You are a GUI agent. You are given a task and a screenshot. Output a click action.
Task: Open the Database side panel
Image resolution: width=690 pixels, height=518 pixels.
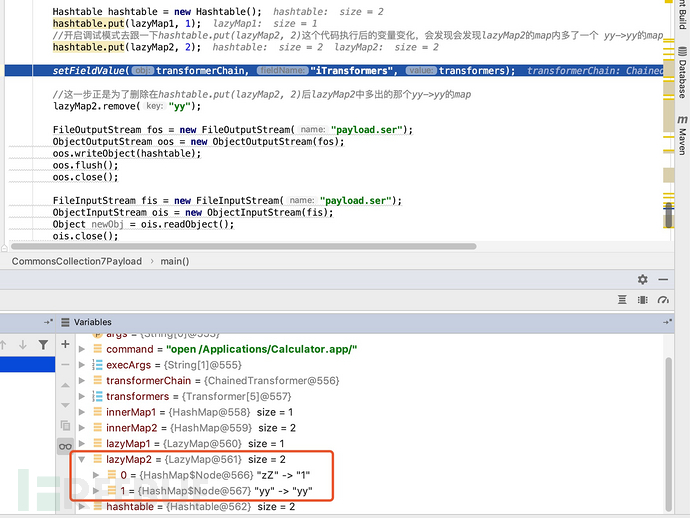pos(682,73)
